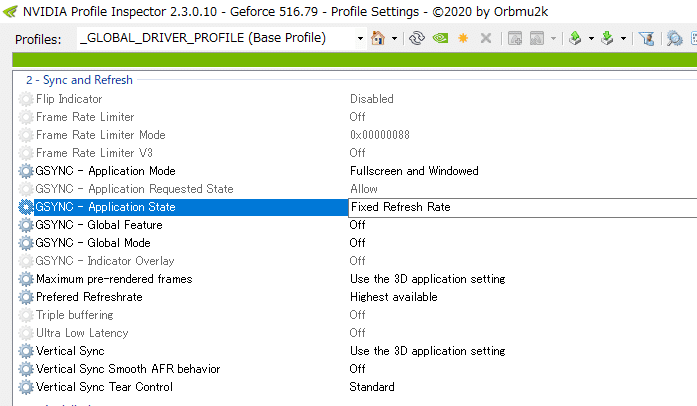
Task: Select 'Vertical Sync Smooth AFR behavior' setting name
Action: pyautogui.click(x=128, y=369)
